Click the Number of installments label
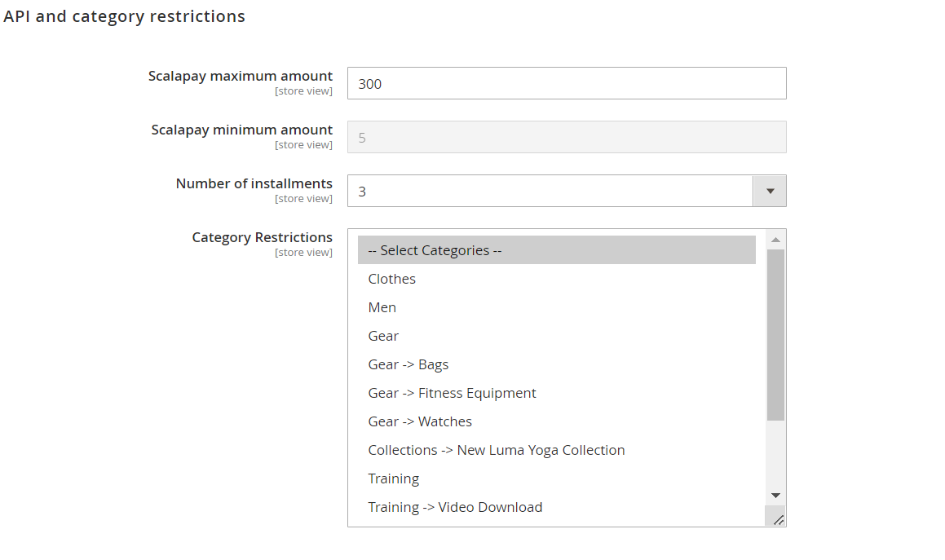 point(254,183)
